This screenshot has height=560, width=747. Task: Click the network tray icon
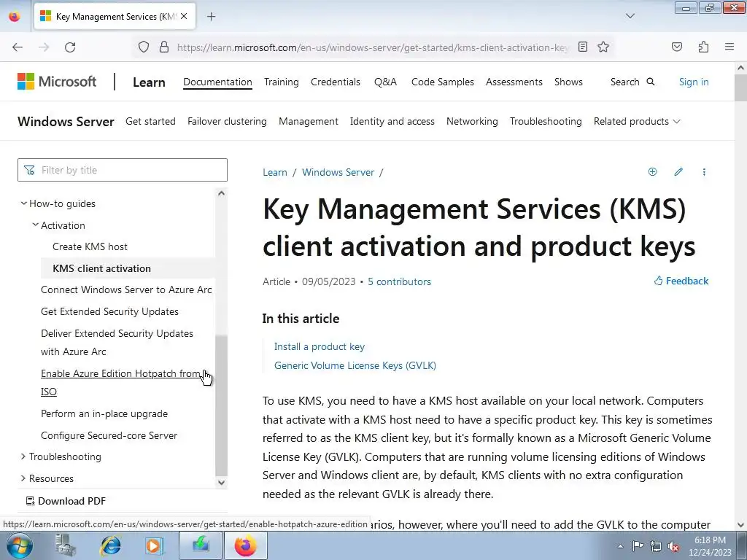pos(656,546)
